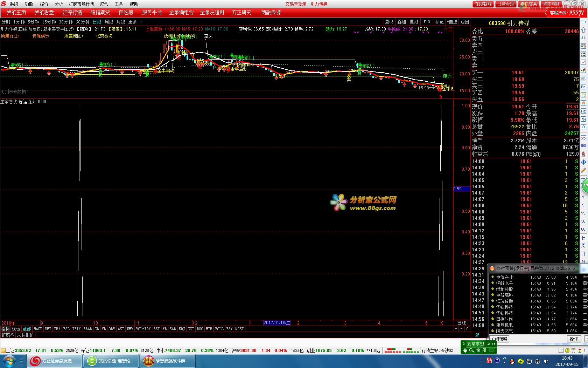Switch chart period to 1分钟

[19, 22]
